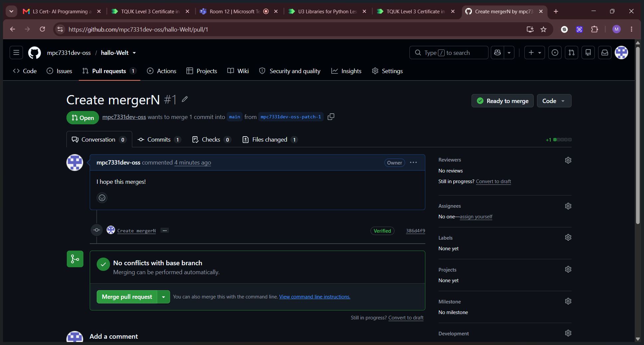Open commit hash 386d4f9
The height and width of the screenshot is (345, 644).
(415, 231)
